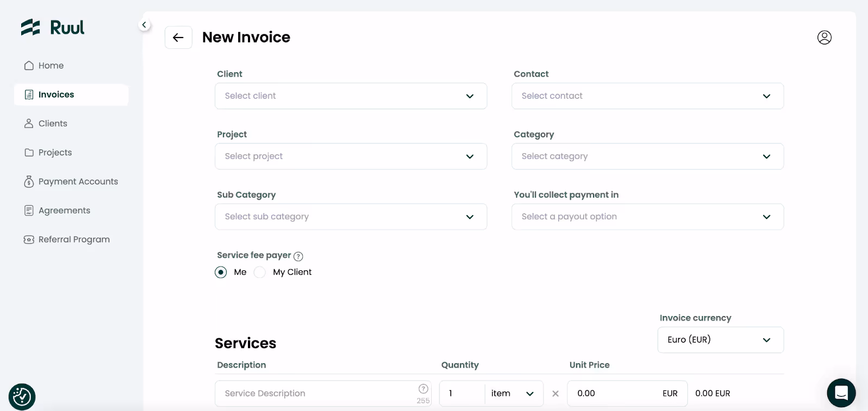868x411 pixels.
Task: Click the Unit Price field showing 0.00
Action: [627, 394]
